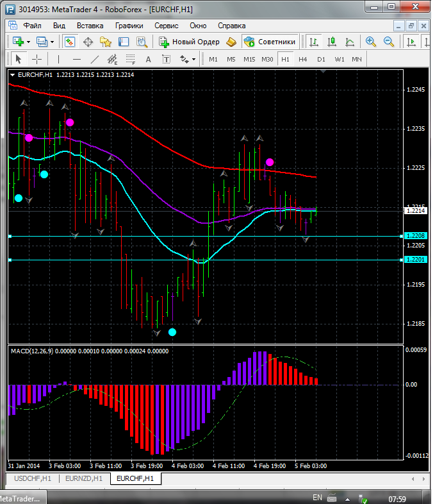
Task: Click the MetaEditor book icon
Action: coord(231,42)
